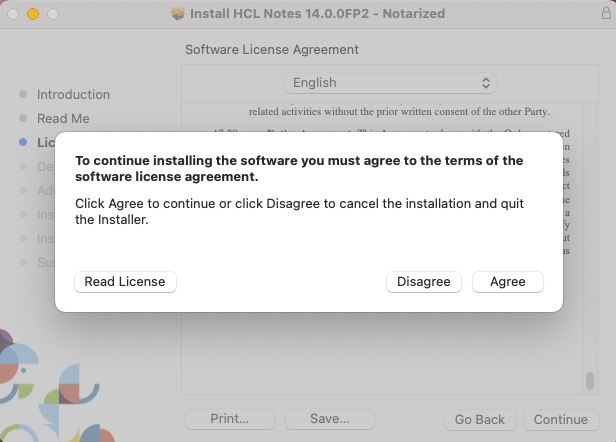Click the red close window button
The width and height of the screenshot is (616, 442).
(x=14, y=14)
